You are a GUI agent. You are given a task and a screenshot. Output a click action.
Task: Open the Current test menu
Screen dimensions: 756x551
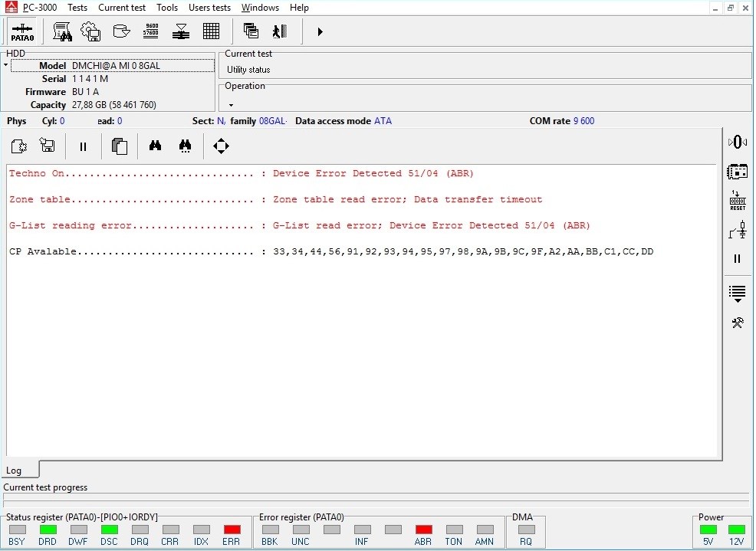[x=121, y=8]
